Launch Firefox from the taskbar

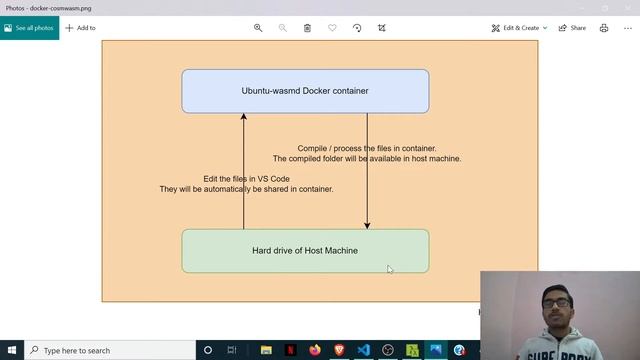click(315, 350)
